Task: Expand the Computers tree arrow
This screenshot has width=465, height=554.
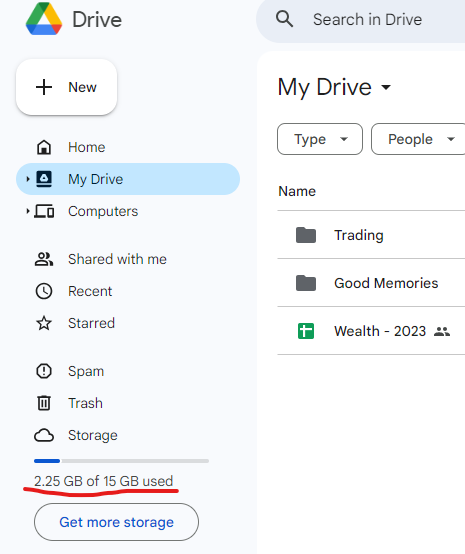Action: [x=28, y=211]
